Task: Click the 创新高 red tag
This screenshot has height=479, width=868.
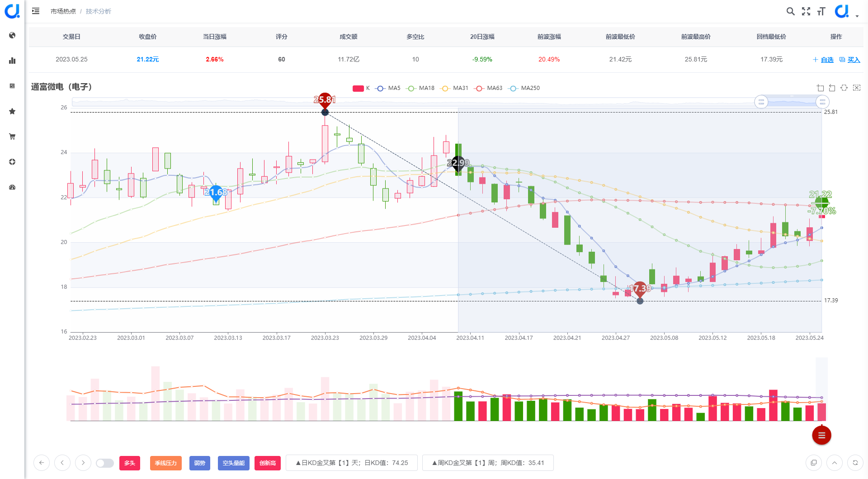Action: point(268,463)
